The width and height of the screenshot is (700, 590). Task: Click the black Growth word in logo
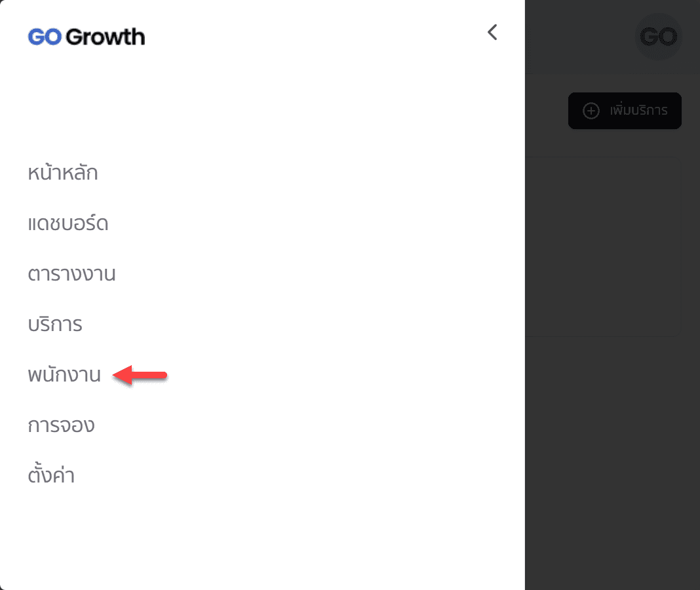[106, 37]
